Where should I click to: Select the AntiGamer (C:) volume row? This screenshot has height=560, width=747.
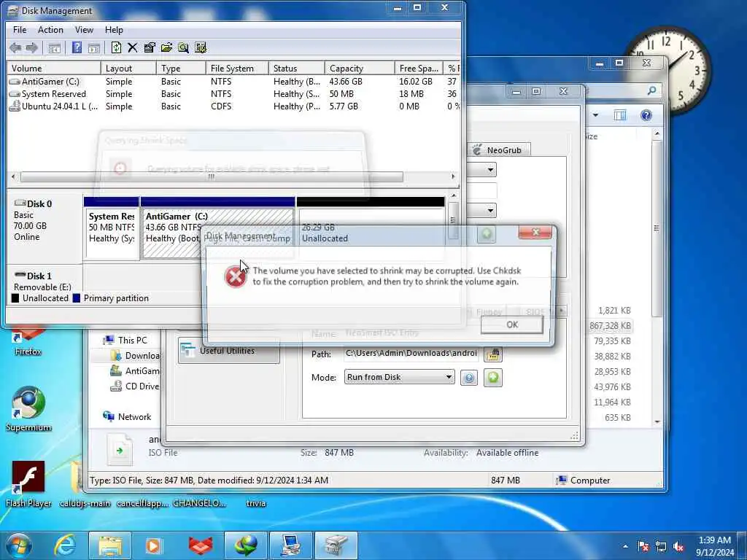tap(233, 82)
